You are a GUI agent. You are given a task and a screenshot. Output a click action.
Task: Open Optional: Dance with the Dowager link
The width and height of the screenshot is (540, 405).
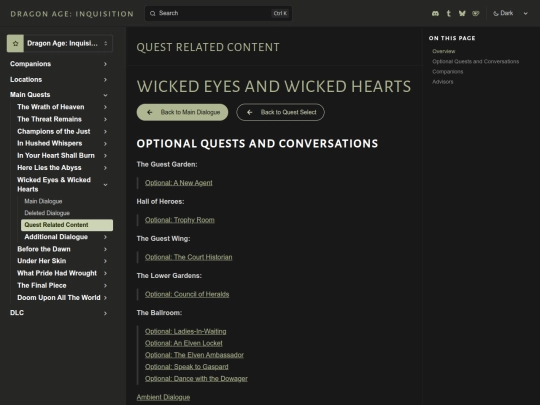196,378
